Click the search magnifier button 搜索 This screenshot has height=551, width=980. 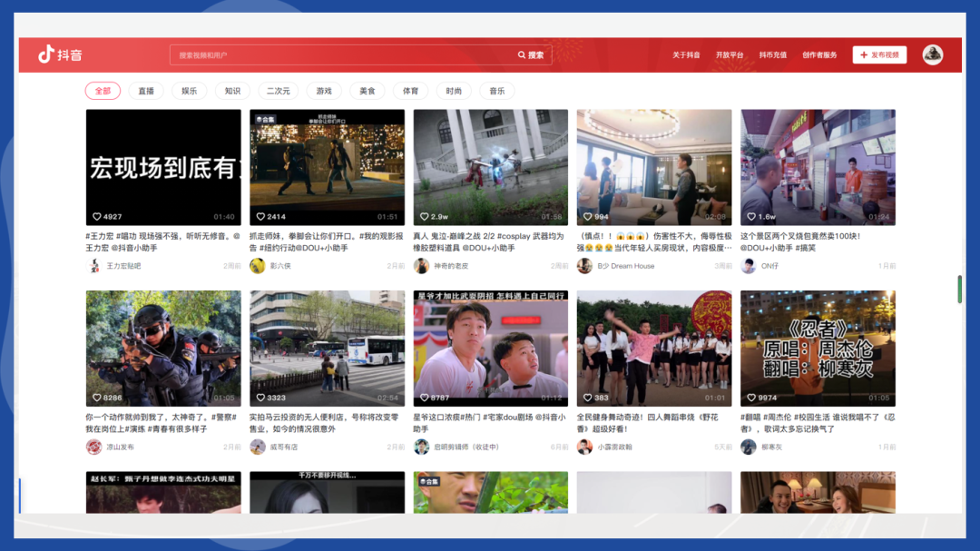(x=531, y=55)
